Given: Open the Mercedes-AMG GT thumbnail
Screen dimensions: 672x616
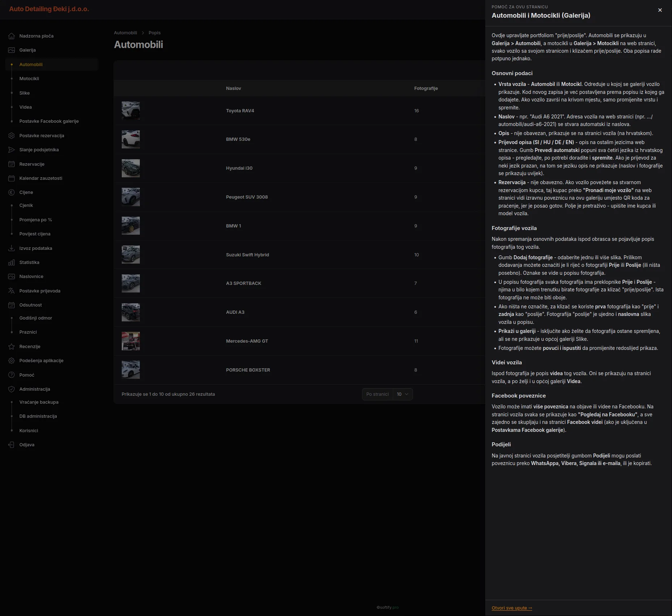Looking at the screenshot, I should click(131, 341).
